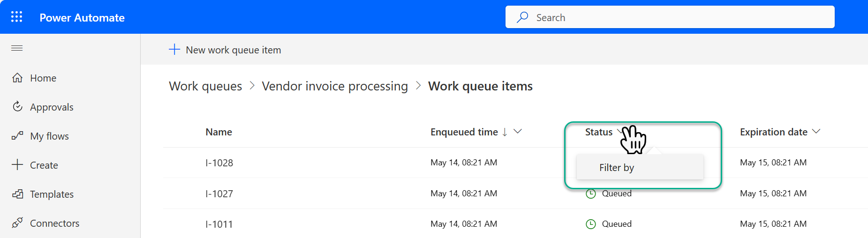Click the Queued clock icon for I-1011

click(x=591, y=224)
